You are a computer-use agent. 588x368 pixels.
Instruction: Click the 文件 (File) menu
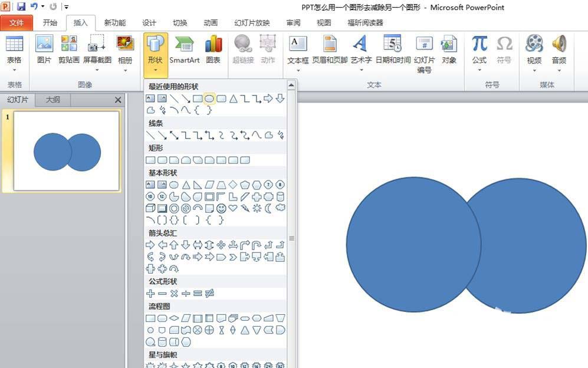point(17,22)
